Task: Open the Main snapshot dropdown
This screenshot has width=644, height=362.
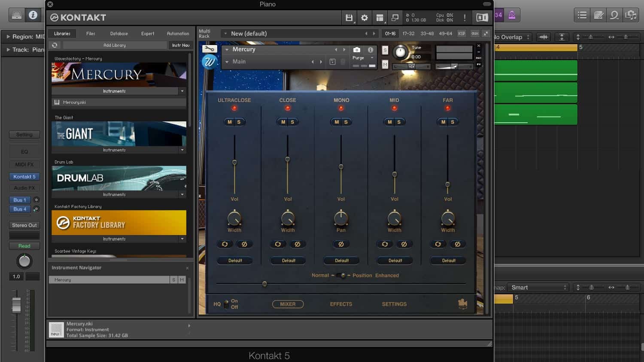Action: [x=227, y=62]
